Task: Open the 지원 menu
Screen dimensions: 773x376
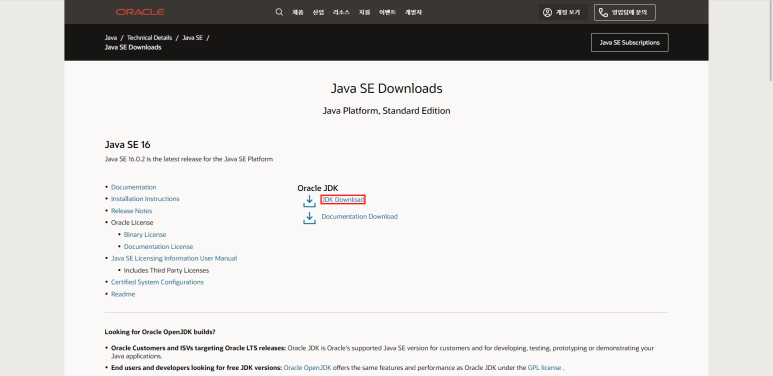Action: [364, 12]
